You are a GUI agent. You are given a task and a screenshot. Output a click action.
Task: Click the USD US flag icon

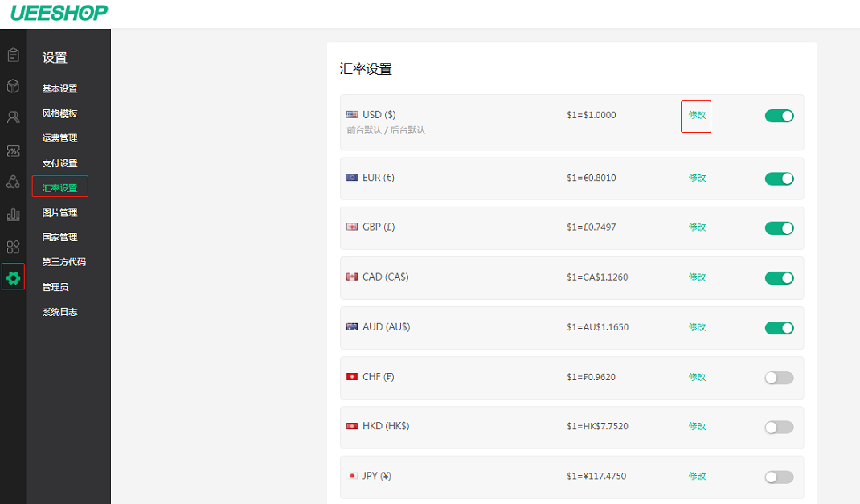click(351, 115)
